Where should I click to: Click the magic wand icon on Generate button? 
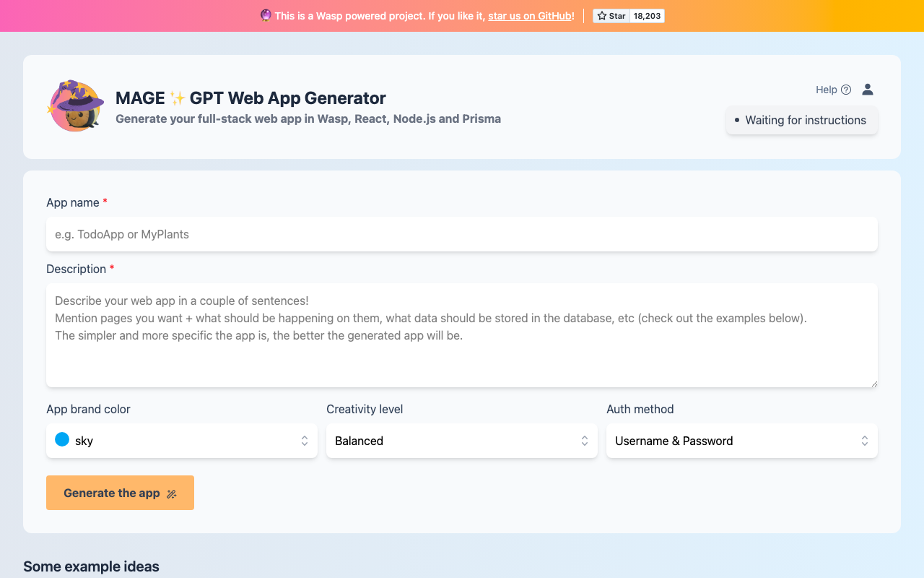point(172,493)
